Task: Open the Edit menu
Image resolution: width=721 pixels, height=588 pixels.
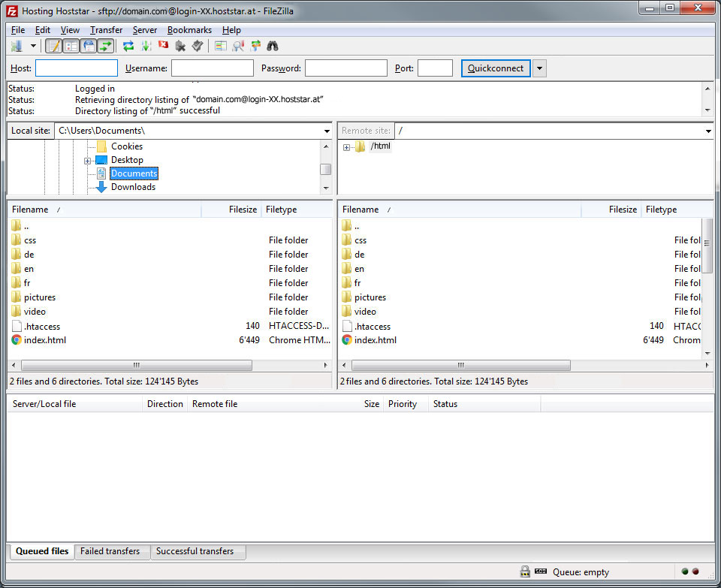Action: 43,30
